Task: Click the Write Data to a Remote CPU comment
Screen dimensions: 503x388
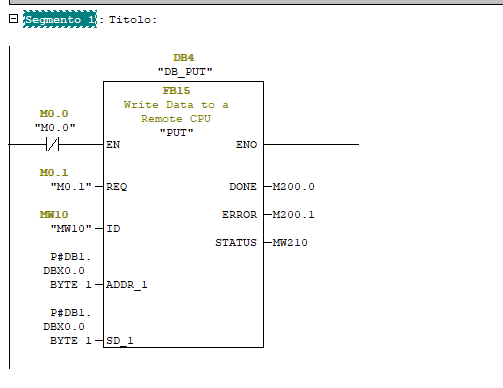Action: 176,112
